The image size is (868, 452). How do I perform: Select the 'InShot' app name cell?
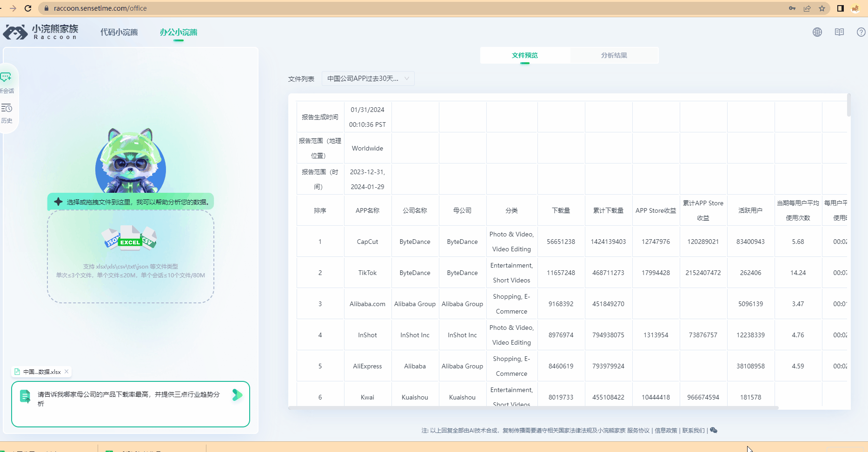367,335
